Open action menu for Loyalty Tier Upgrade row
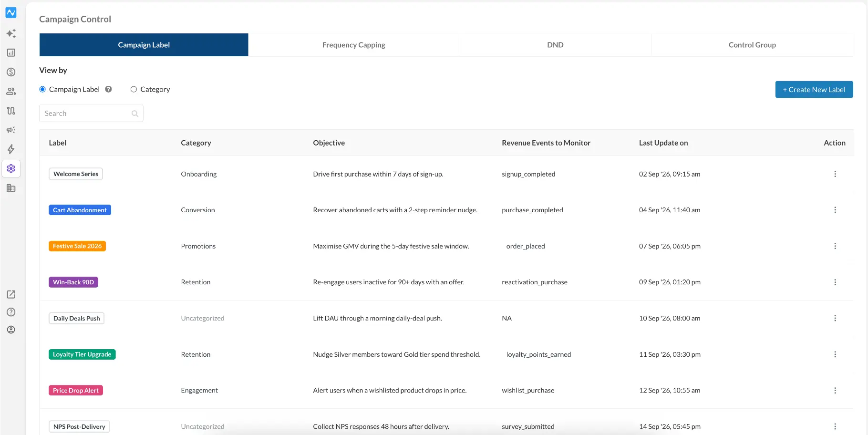Image resolution: width=868 pixels, height=435 pixels. 835,354
